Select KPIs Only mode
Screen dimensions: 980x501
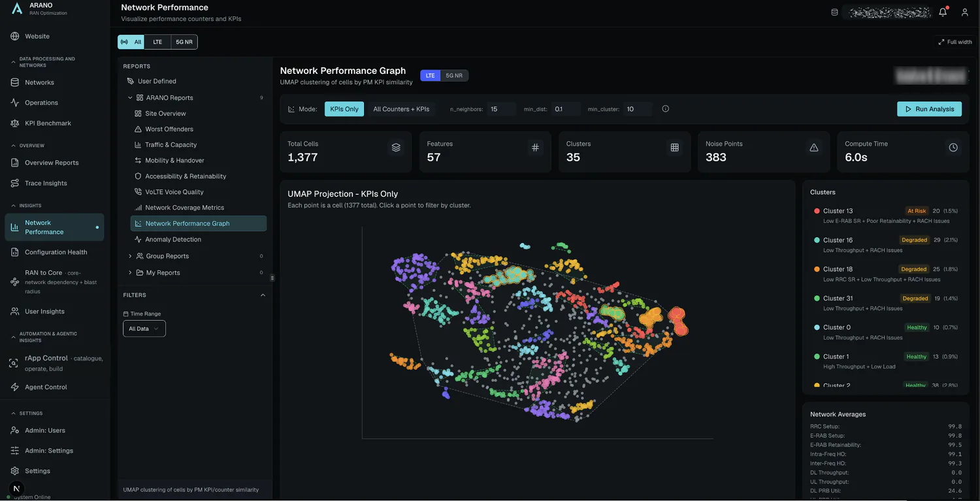click(x=344, y=109)
